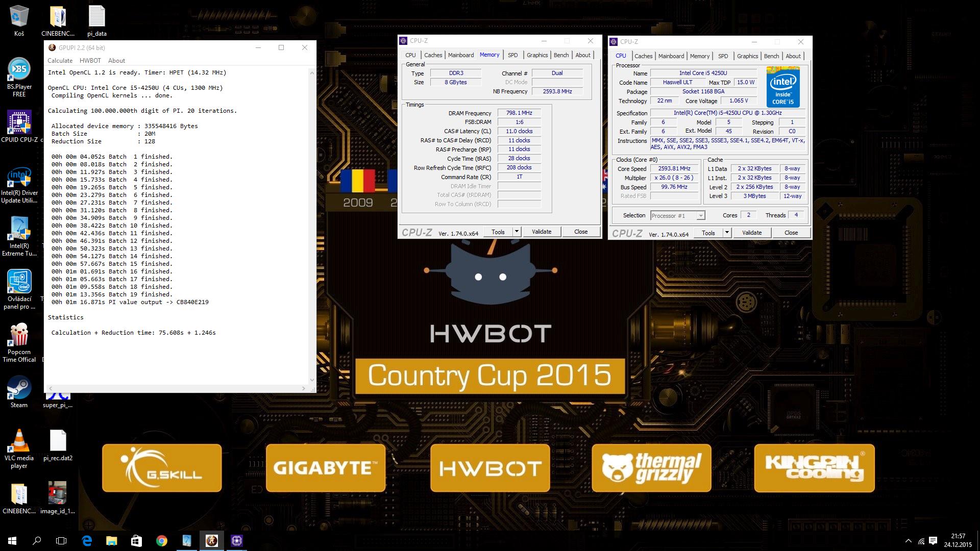Open File Explorer from taskbar
The height and width of the screenshot is (551, 980).
[x=111, y=541]
